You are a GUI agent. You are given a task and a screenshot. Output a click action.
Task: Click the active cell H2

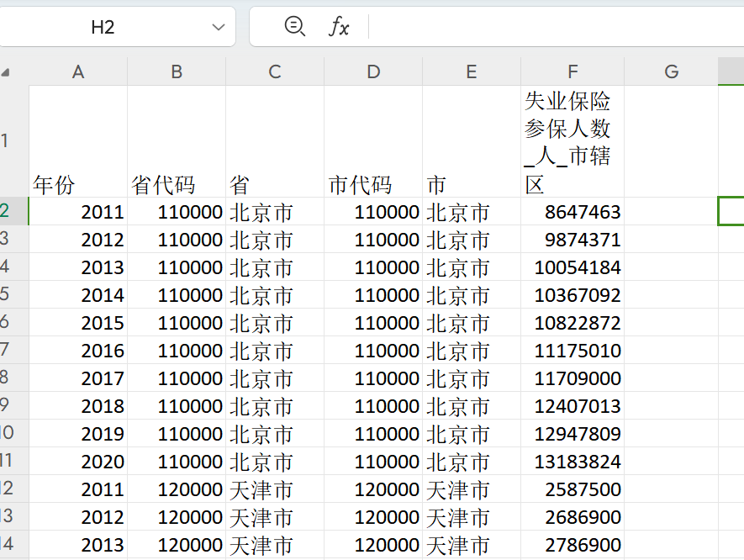pyautogui.click(x=731, y=211)
